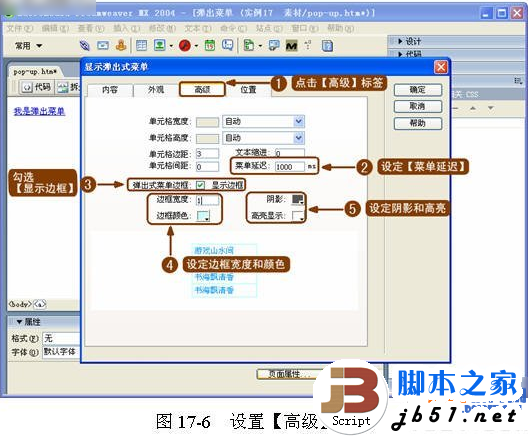
Task: Click the 单元格高度 value field
Action: (207, 138)
